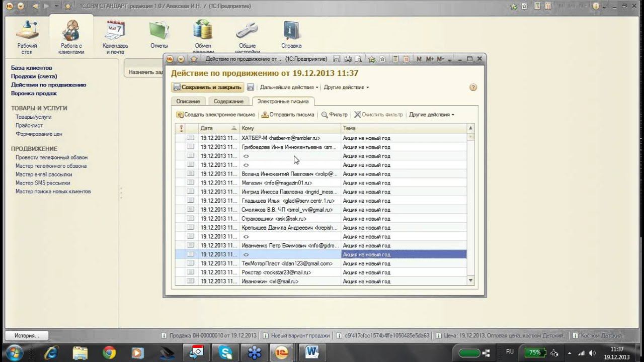This screenshot has height=362, width=644.
Task: Click the M+ memory button in the dialog title bar
Action: coord(430,59)
